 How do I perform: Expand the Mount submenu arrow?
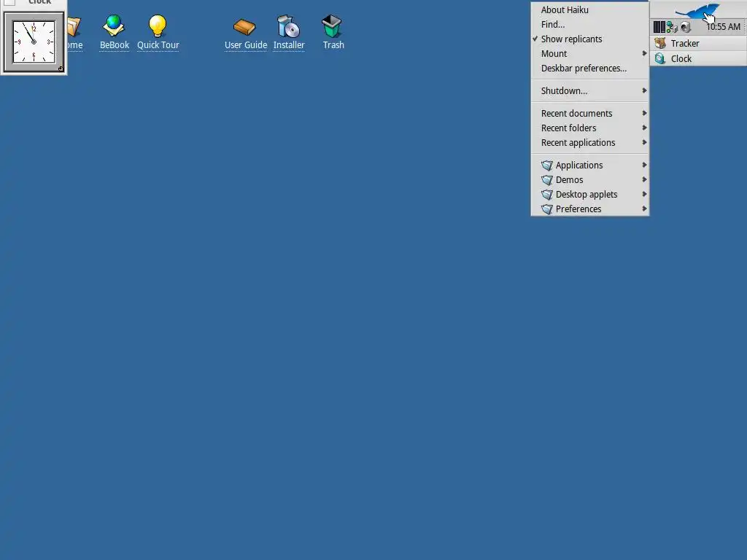(644, 53)
